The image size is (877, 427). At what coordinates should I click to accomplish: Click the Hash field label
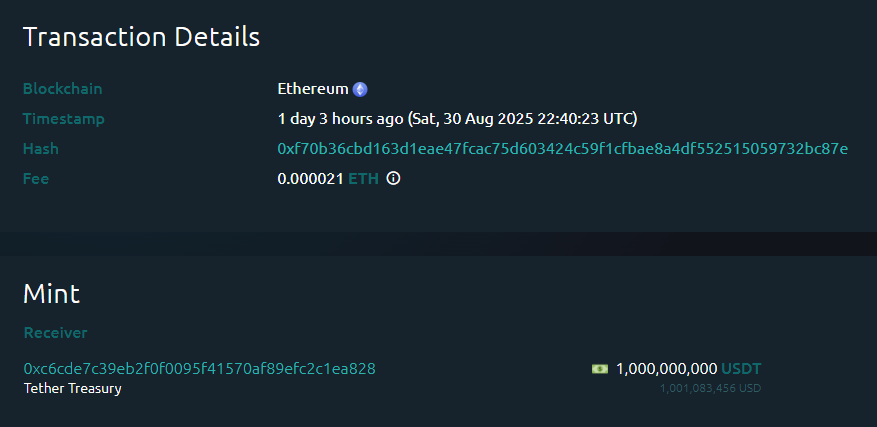(41, 149)
